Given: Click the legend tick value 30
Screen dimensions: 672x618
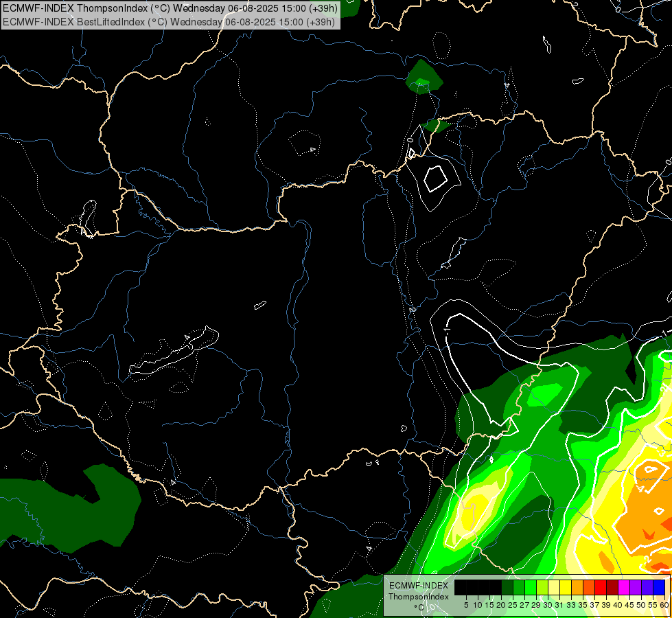Looking at the screenshot, I should click(547, 605).
